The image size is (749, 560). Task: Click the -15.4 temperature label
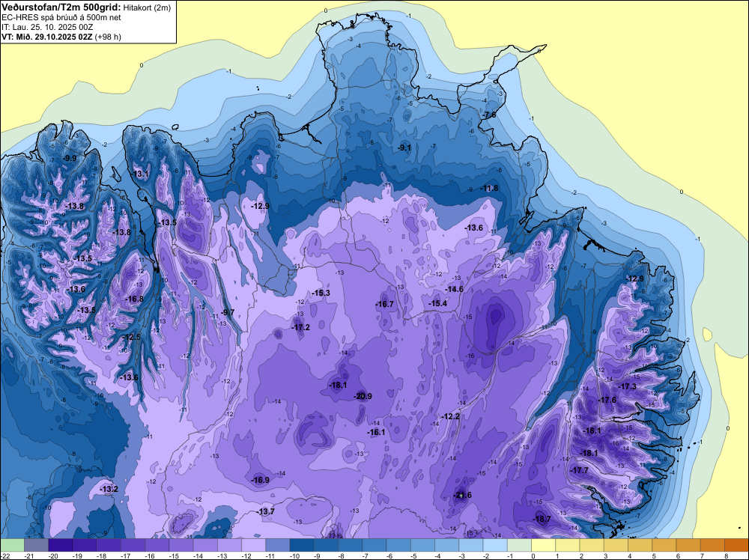click(437, 304)
